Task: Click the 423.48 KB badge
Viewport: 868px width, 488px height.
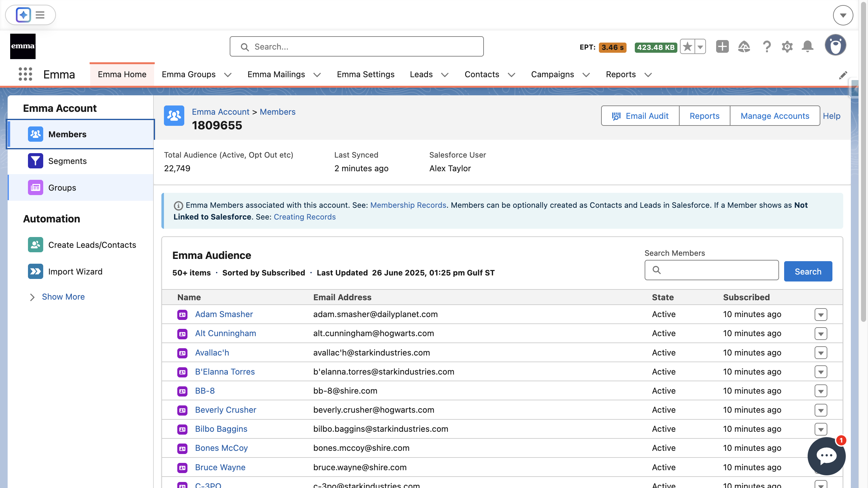Action: (655, 47)
